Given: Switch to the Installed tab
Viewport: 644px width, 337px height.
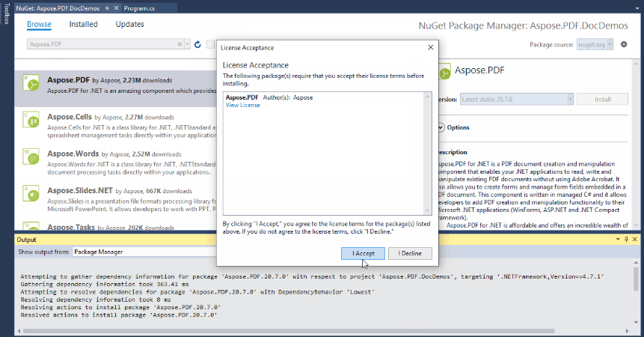Looking at the screenshot, I should point(83,24).
